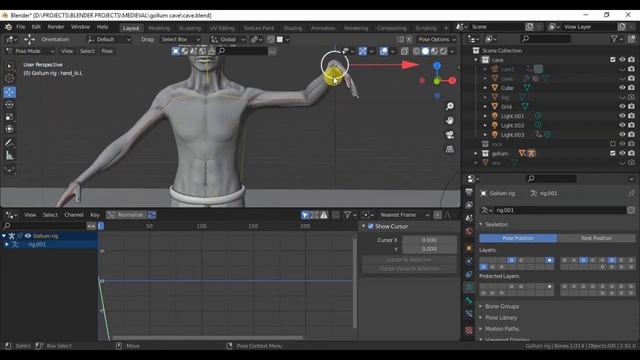Toggle gollum collection exclude checkbox
Screen dimensions: 640x360
[x=613, y=153]
